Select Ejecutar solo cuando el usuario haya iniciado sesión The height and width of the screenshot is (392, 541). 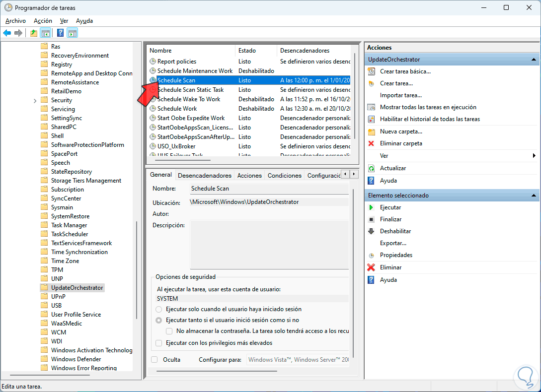pos(158,309)
